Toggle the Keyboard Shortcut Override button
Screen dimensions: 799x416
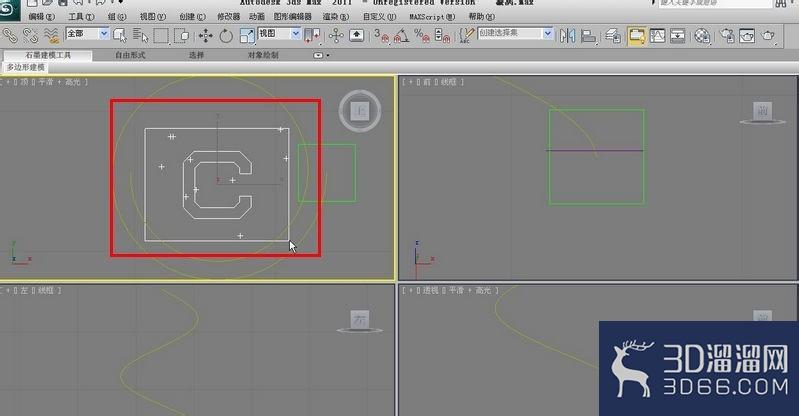click(x=357, y=35)
